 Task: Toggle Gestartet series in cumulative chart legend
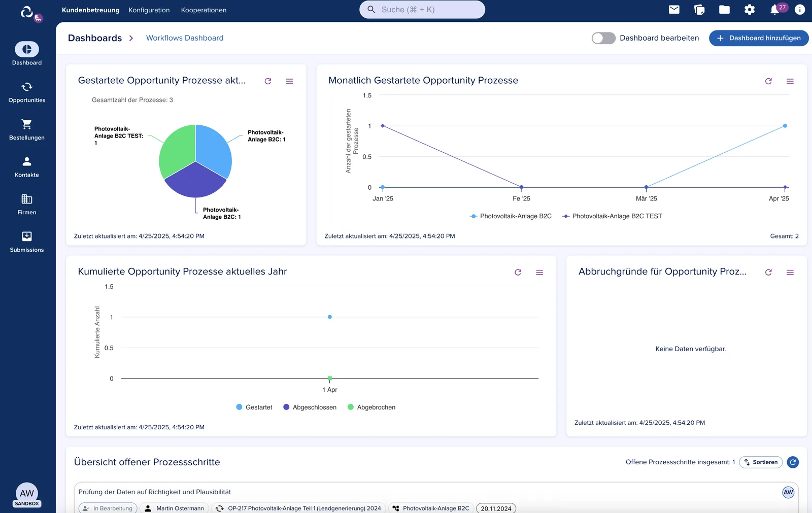[254, 407]
